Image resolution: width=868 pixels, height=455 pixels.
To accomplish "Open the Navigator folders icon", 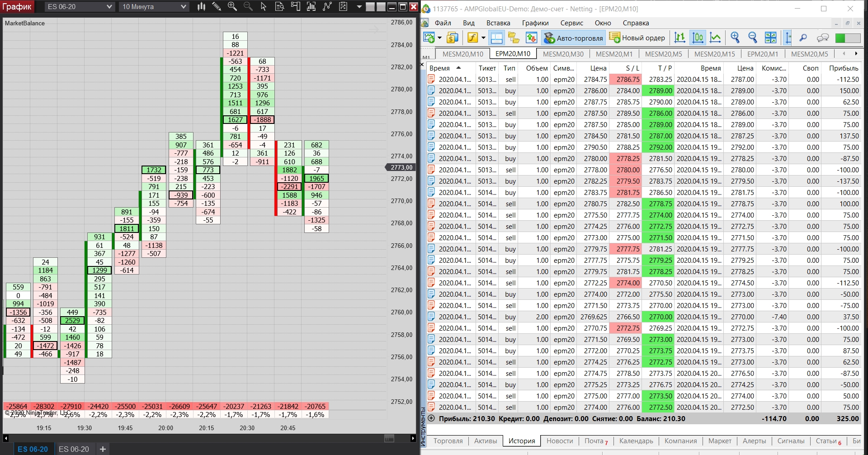I will 514,38.
